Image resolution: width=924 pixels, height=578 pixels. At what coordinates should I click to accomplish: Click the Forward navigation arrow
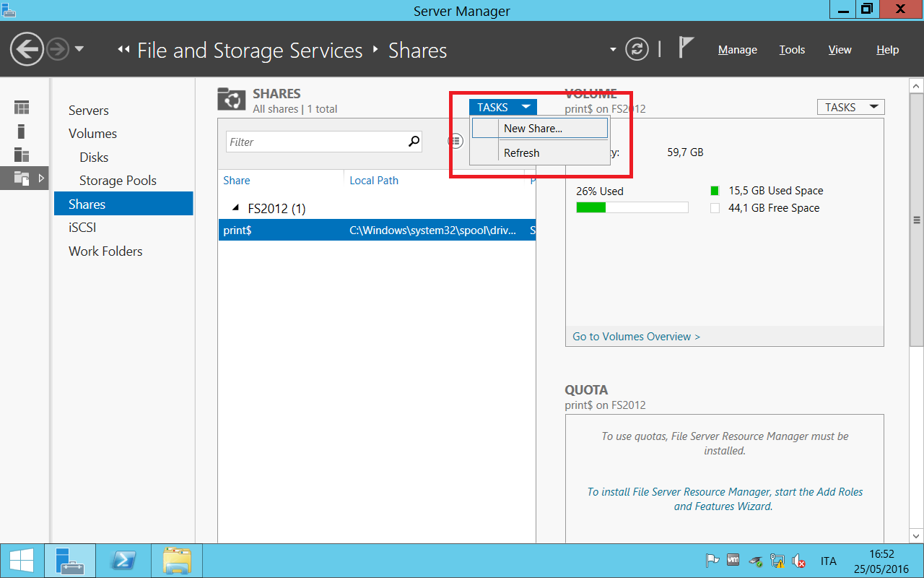pos(58,49)
